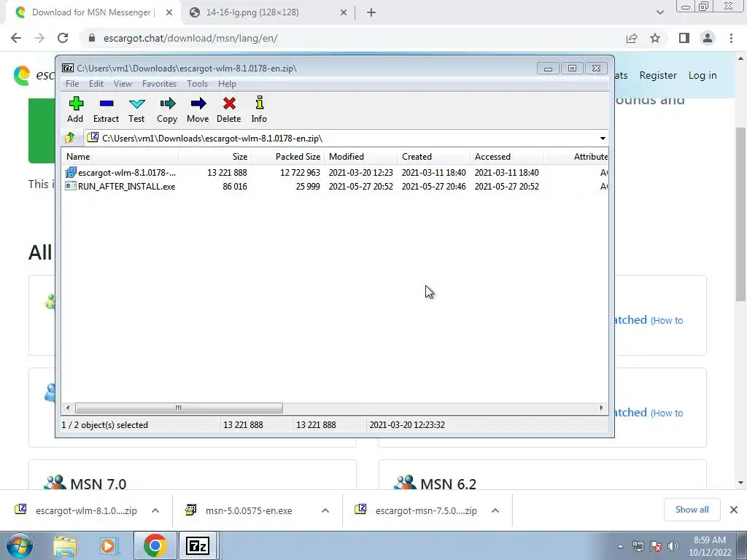The image size is (747, 560).
Task: Click the Log in link
Action: pyautogui.click(x=703, y=75)
